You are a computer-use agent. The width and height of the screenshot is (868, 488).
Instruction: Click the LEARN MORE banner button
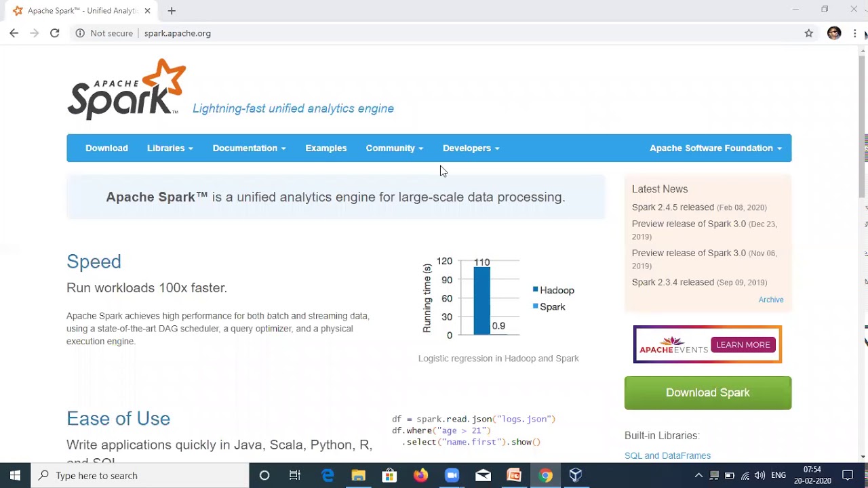click(x=743, y=344)
